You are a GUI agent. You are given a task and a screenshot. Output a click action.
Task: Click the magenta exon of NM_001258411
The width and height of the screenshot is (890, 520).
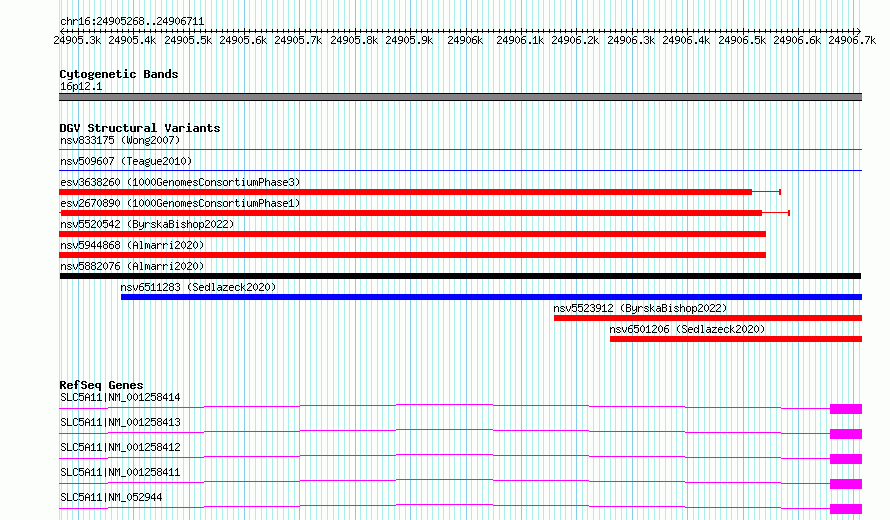click(846, 484)
